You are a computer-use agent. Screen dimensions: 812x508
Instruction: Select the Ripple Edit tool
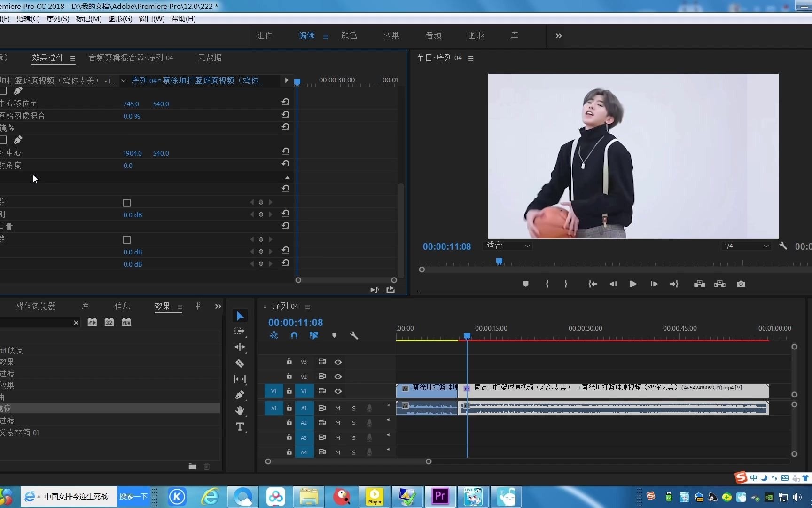click(240, 347)
